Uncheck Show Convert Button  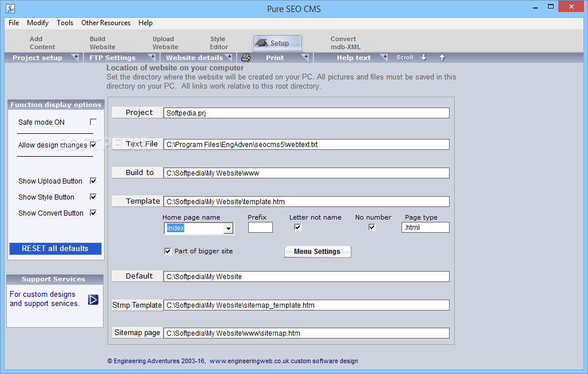[93, 213]
